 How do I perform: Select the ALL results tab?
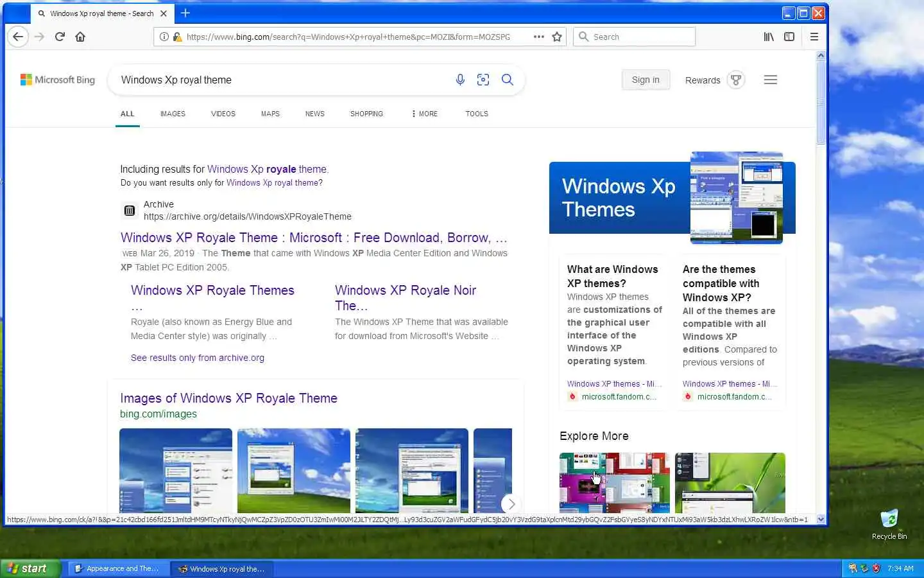point(128,114)
